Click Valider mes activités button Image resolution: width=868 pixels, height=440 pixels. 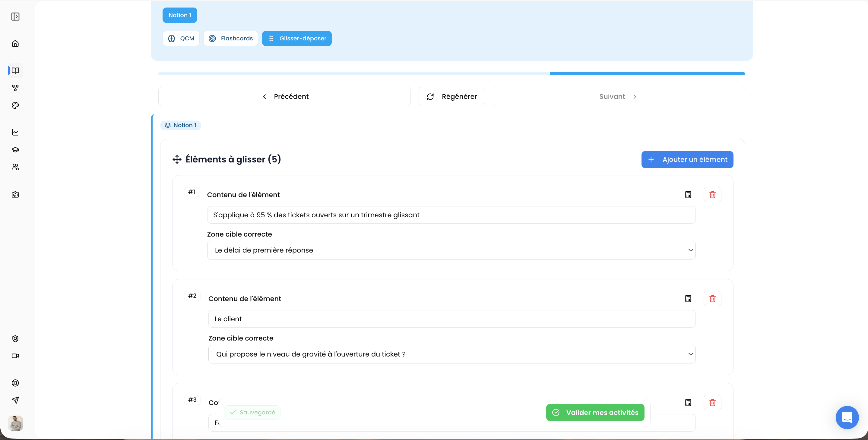click(595, 412)
